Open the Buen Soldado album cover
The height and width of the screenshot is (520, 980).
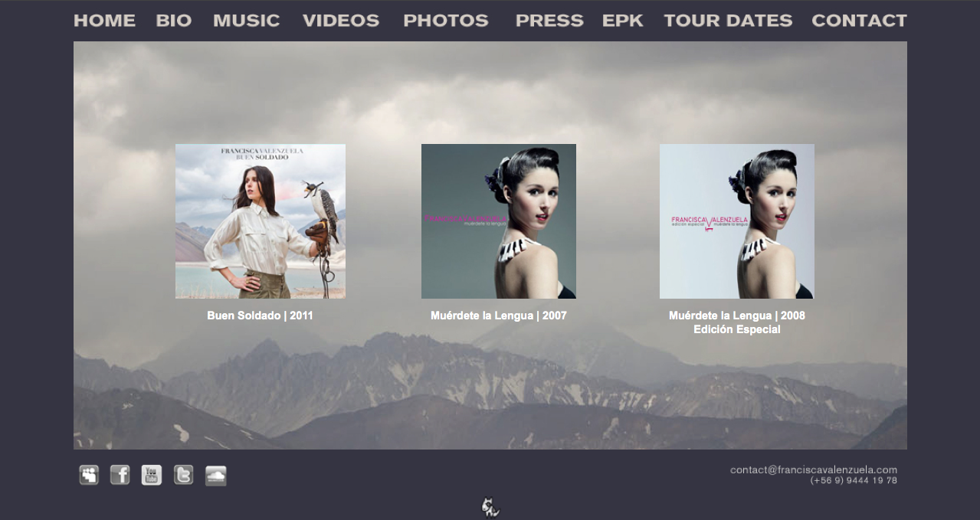[x=261, y=221]
